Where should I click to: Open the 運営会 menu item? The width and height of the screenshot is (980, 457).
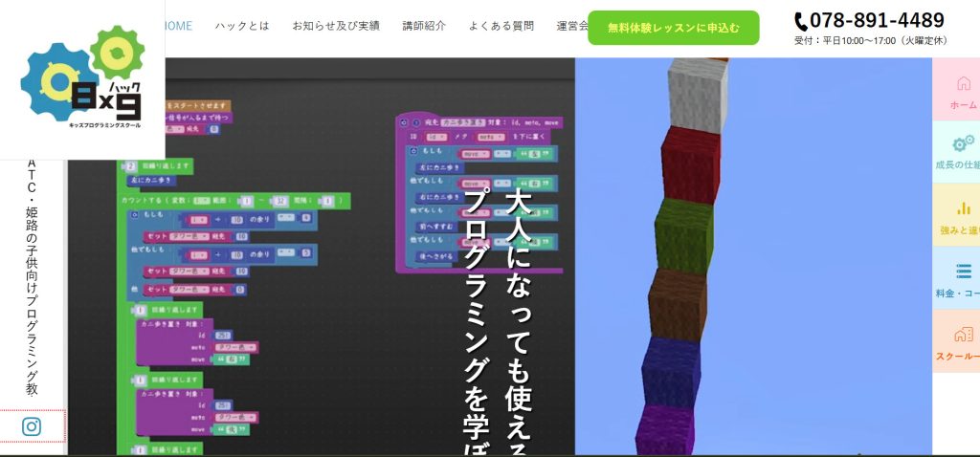(x=572, y=26)
